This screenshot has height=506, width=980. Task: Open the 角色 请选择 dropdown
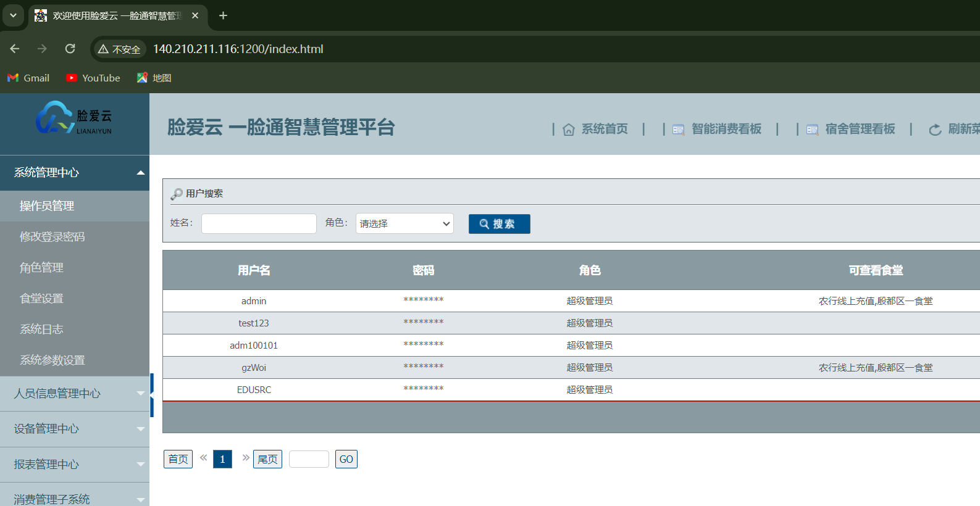point(404,223)
